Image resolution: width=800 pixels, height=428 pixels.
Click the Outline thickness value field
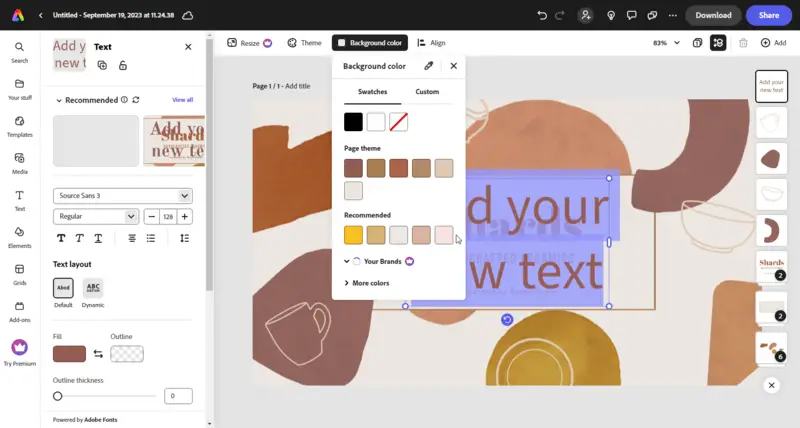tap(178, 396)
